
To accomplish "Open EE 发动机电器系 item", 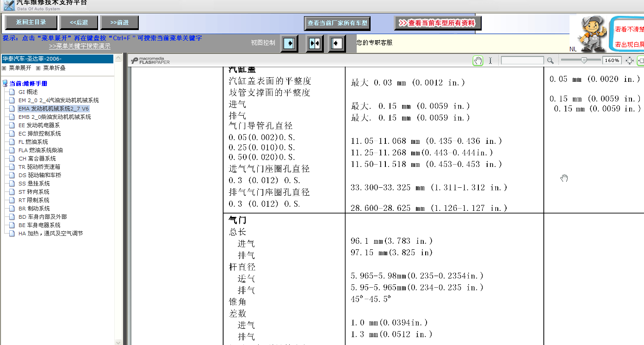I will click(x=39, y=125).
